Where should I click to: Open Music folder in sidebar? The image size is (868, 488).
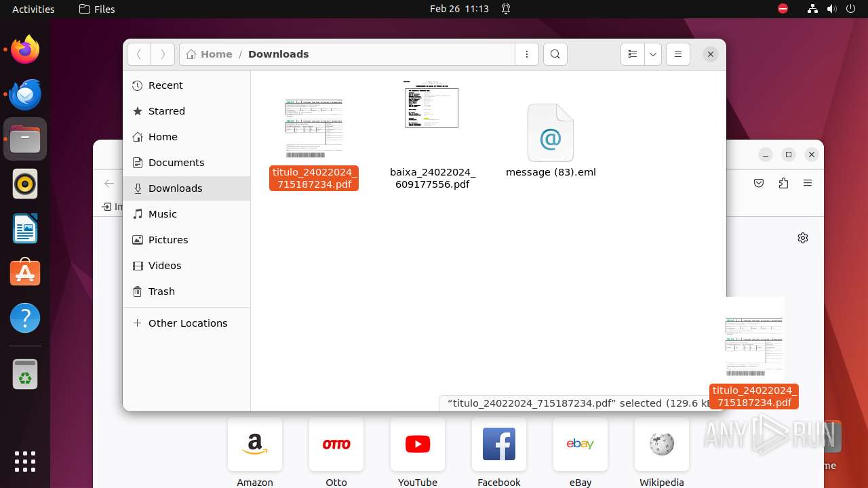(186, 214)
